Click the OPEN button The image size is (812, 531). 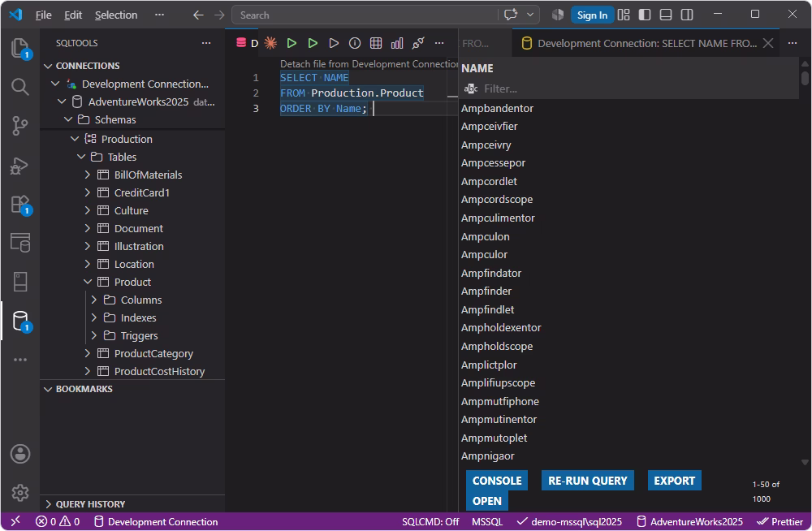[x=486, y=501]
